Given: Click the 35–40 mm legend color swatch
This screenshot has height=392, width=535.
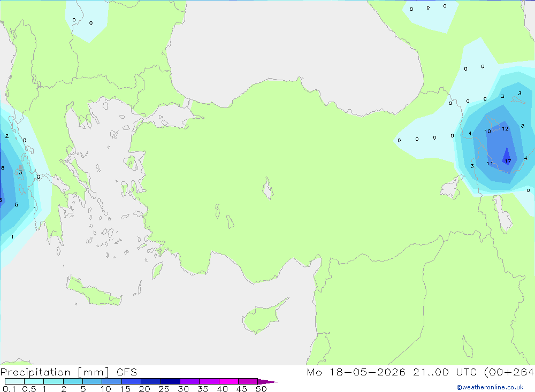Looking at the screenshot, I should pos(209,381).
